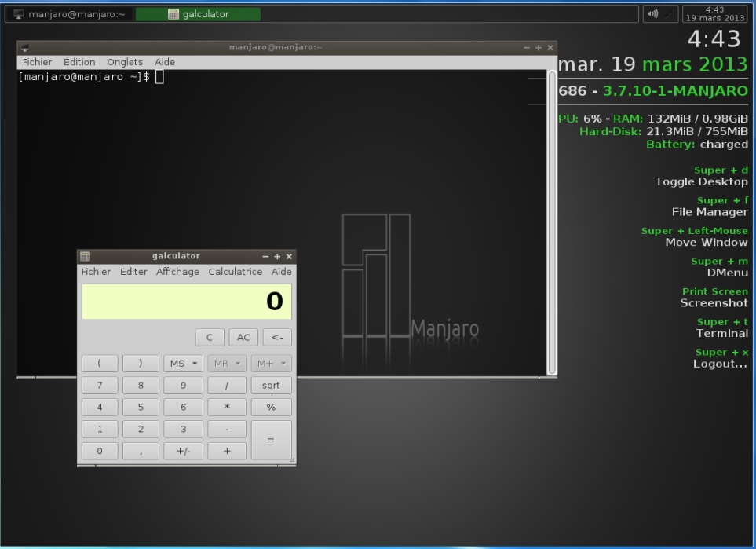
Task: Close the galculator window
Action: click(289, 256)
